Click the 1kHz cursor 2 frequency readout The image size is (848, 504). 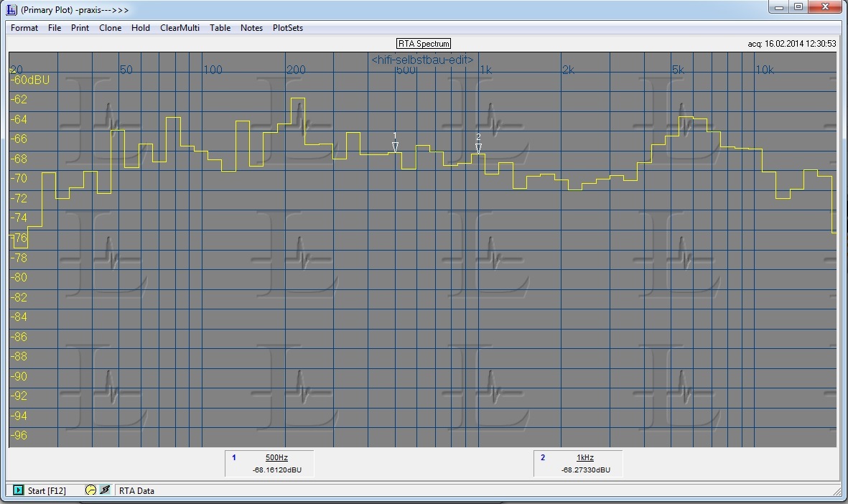(x=585, y=457)
